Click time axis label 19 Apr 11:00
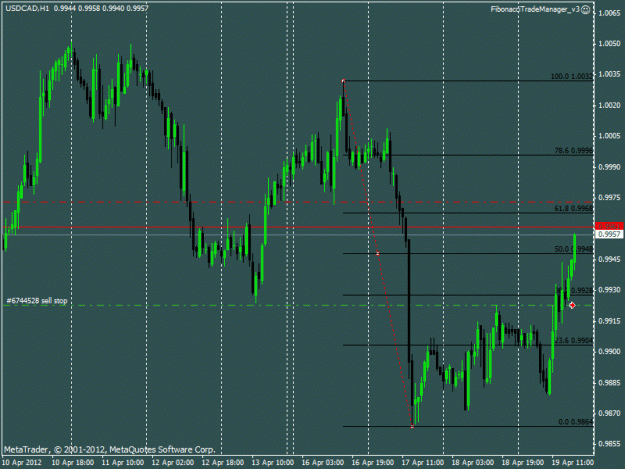The image size is (625, 469). point(573,463)
